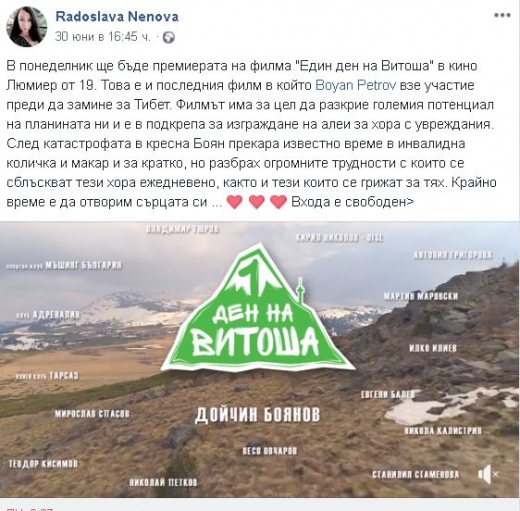The image size is (520, 511).
Task: Open the post timestamp 30 юни в 16:45
Action: 103,36
